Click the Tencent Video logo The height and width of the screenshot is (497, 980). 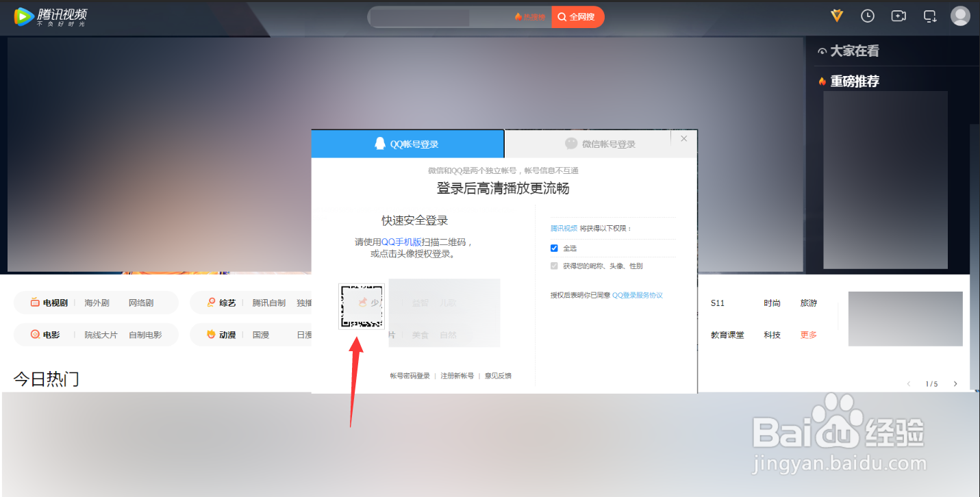pos(51,16)
